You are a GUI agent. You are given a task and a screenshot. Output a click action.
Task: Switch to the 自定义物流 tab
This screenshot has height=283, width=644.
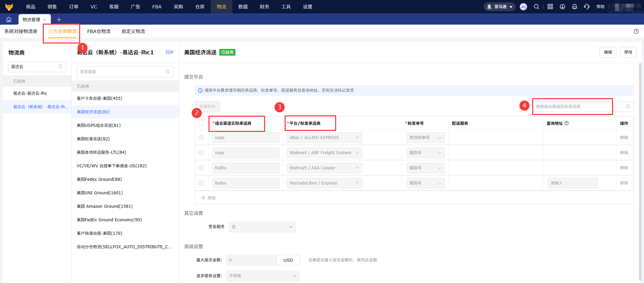click(133, 31)
